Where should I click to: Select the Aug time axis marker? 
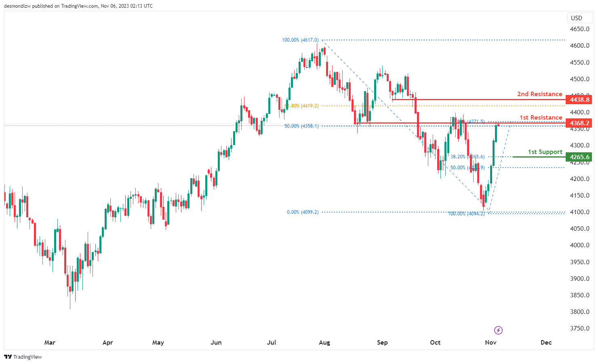[x=324, y=342]
